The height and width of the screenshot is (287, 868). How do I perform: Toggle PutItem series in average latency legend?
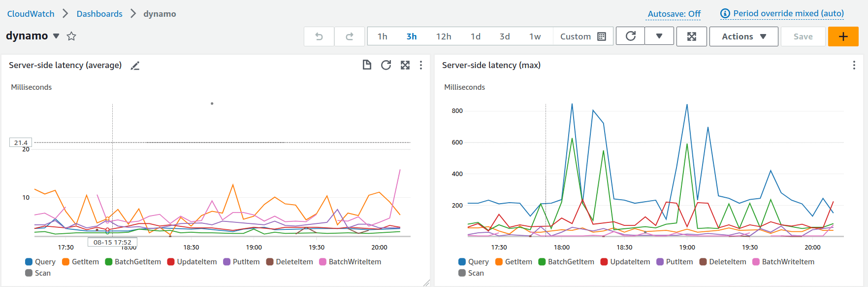[x=241, y=262]
